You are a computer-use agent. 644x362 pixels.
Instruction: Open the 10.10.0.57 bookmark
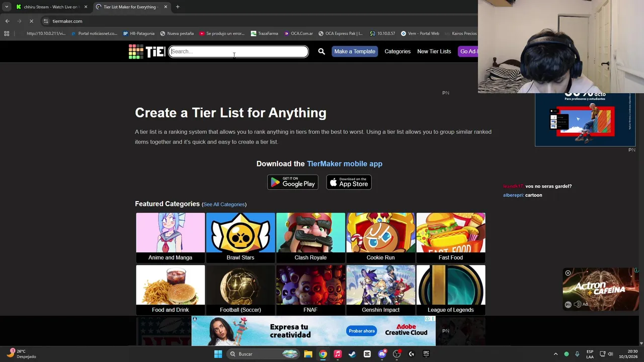click(382, 34)
